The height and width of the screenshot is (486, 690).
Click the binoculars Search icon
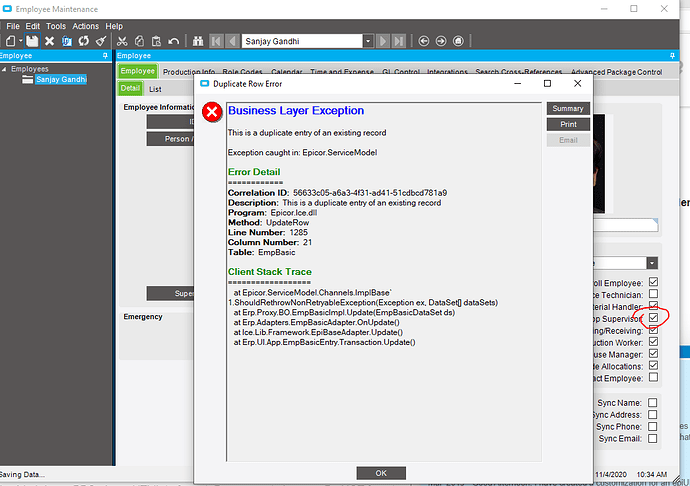click(197, 41)
